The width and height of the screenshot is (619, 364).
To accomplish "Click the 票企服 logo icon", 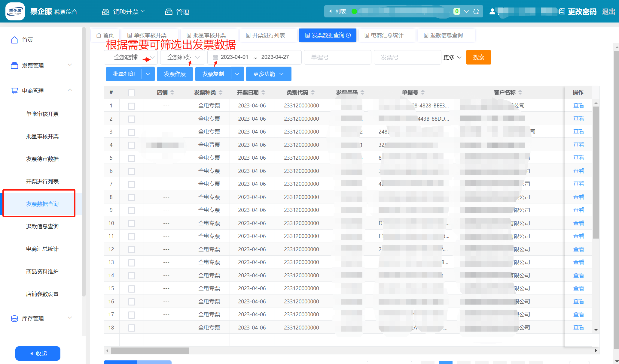I will [x=15, y=11].
